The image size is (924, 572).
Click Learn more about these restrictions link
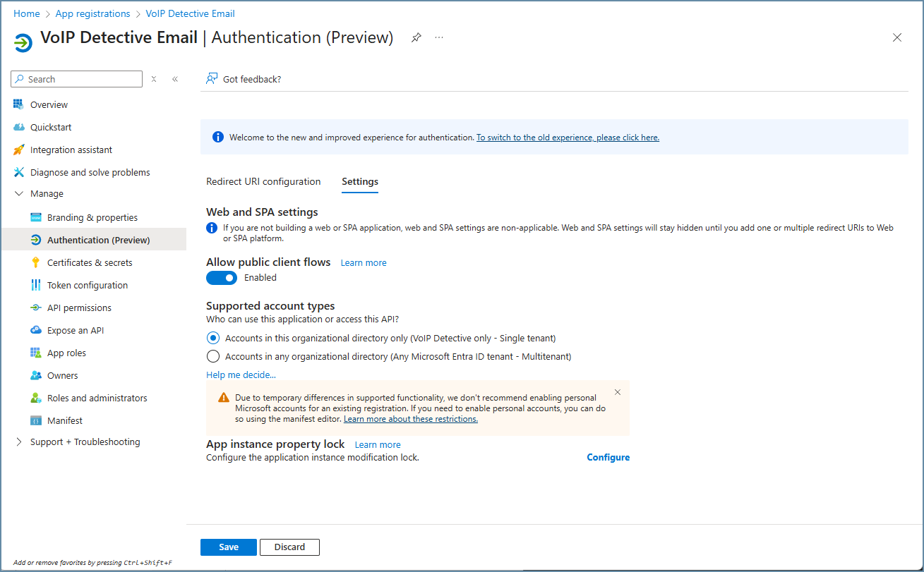coord(411,419)
